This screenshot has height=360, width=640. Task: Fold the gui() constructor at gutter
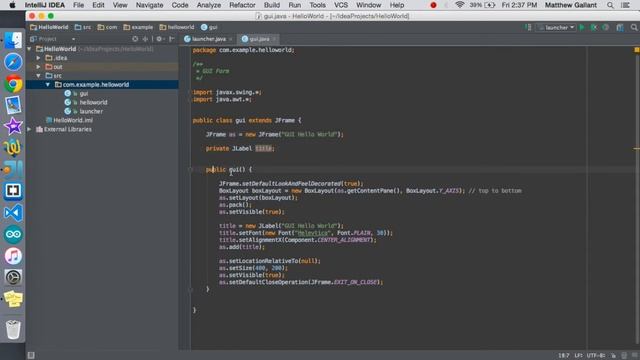click(191, 169)
